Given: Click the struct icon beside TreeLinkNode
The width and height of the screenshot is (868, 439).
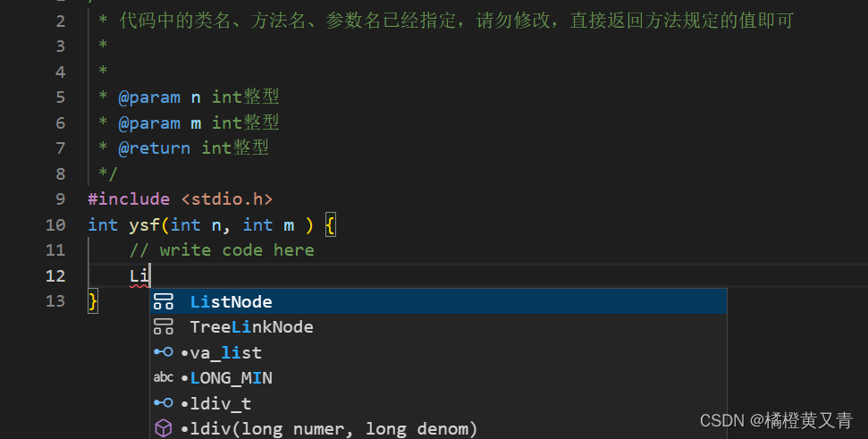Looking at the screenshot, I should (x=164, y=327).
